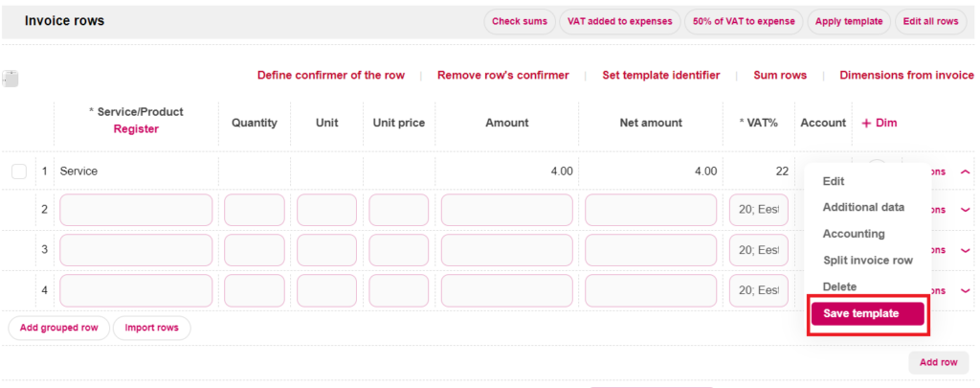This screenshot has height=388, width=980.
Task: Select Additional data menu entry
Action: [863, 207]
